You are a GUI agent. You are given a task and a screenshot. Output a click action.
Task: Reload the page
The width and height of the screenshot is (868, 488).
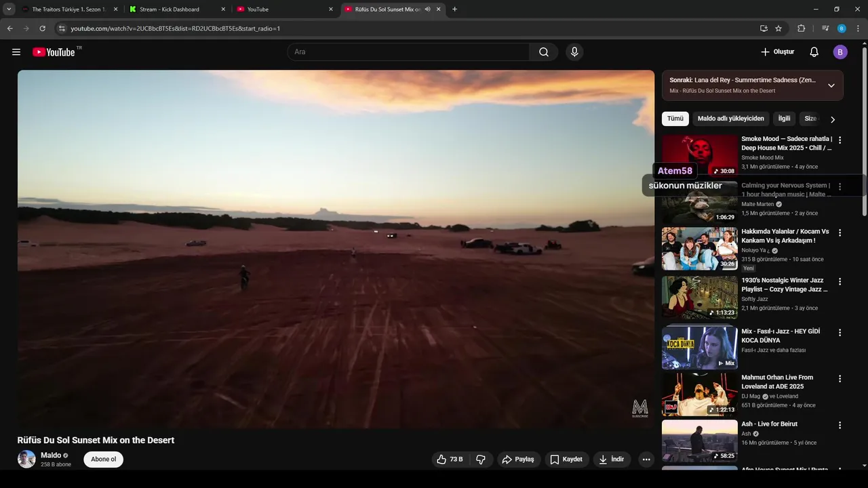42,28
